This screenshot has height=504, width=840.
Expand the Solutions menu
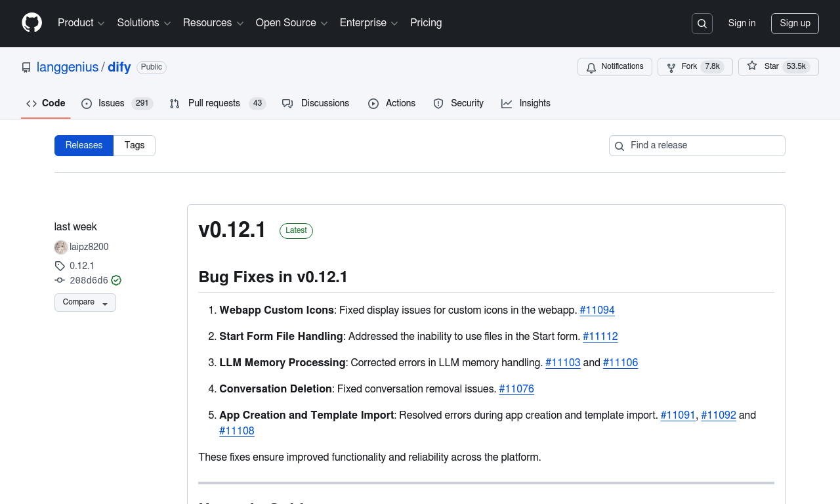point(144,23)
